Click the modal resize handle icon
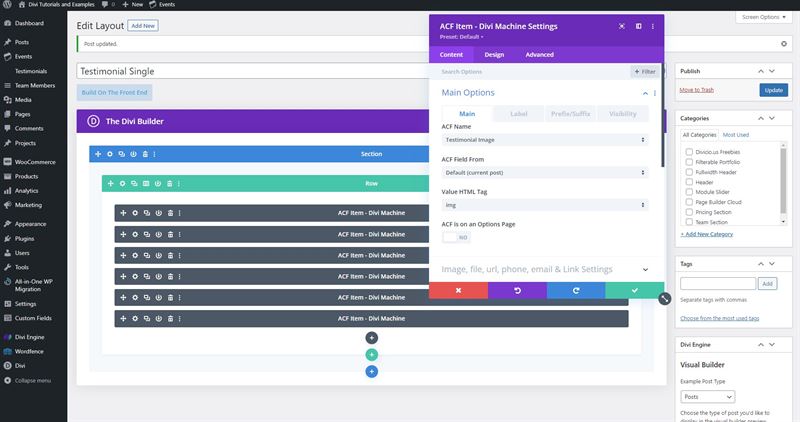800x422 pixels. coord(664,299)
